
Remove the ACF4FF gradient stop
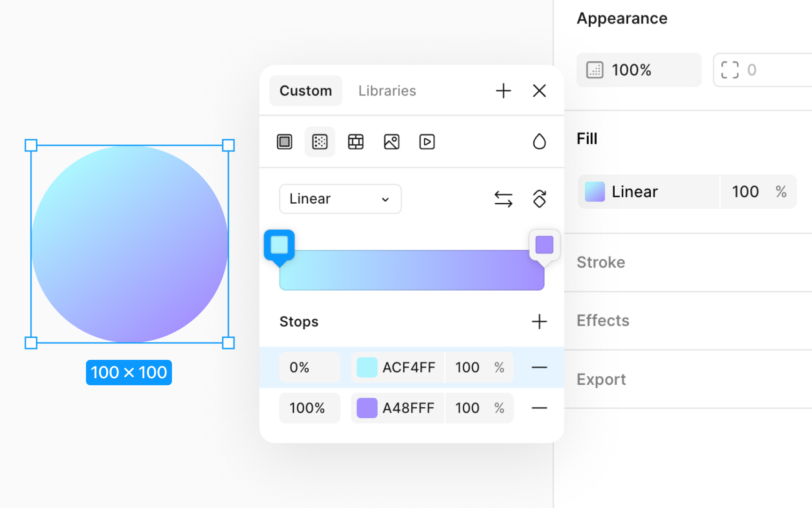(539, 367)
